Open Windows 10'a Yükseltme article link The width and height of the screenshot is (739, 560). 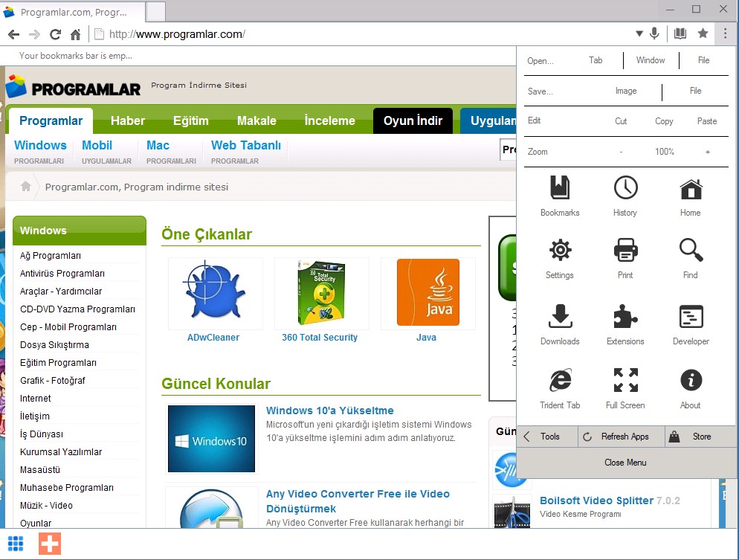tap(330, 411)
